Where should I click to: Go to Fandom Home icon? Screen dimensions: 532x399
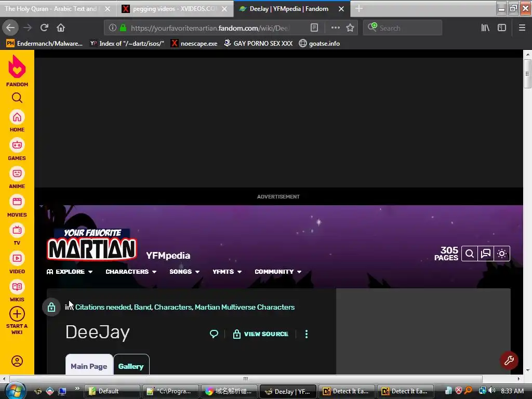(17, 117)
